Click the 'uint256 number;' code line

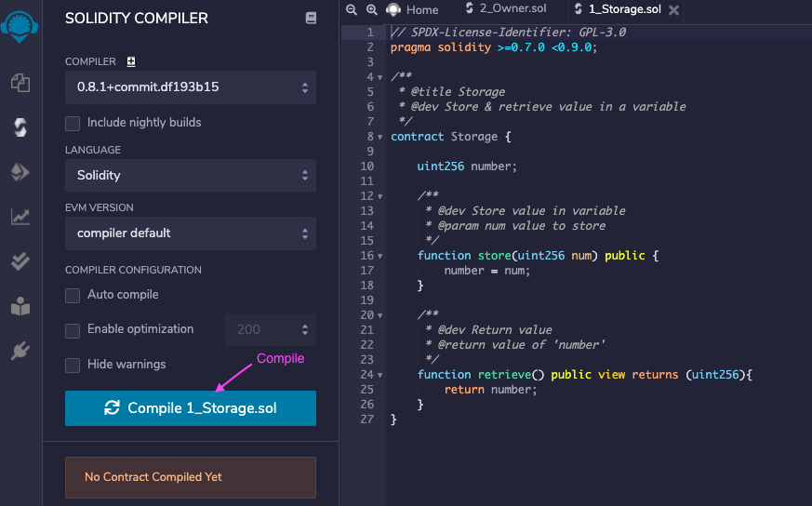[467, 166]
